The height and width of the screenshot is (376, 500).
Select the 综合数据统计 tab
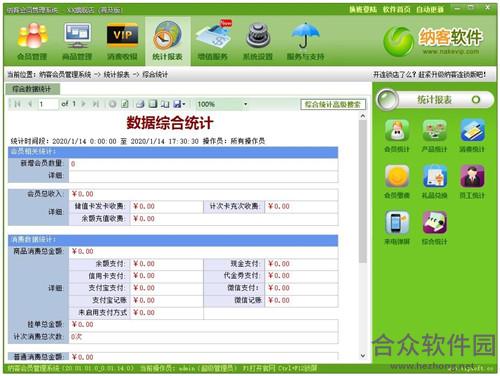coord(32,89)
